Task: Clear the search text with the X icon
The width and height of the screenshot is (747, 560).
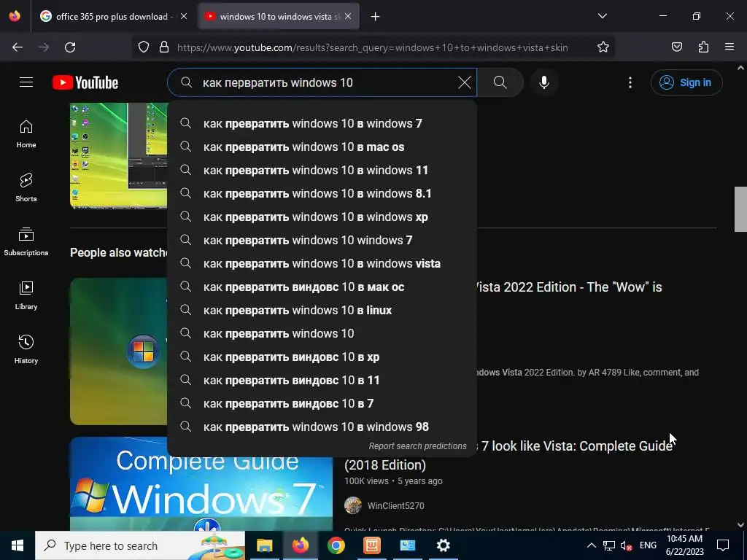Action: click(465, 82)
